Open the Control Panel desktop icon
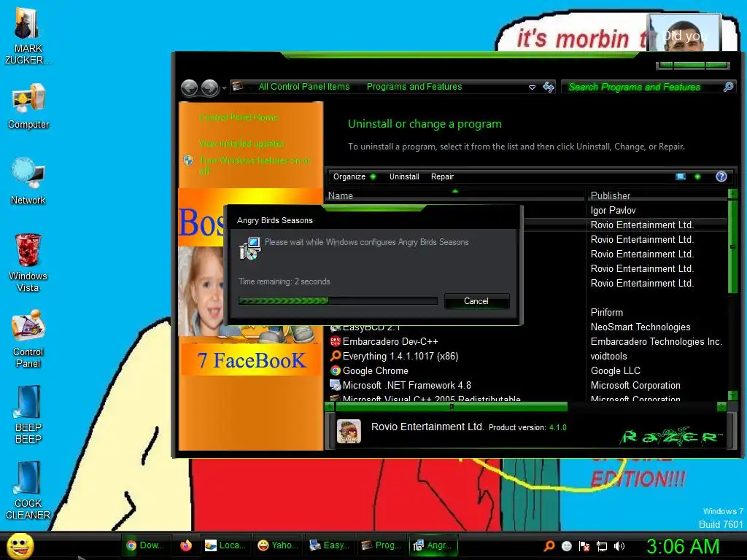The height and width of the screenshot is (560, 747). pyautogui.click(x=28, y=338)
